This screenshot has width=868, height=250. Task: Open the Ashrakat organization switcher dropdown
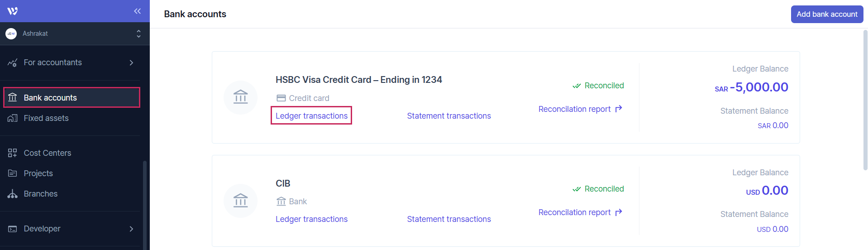[x=138, y=34]
